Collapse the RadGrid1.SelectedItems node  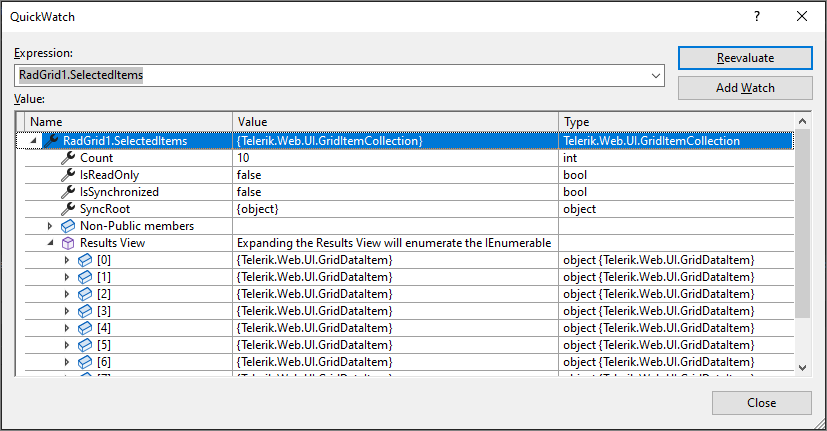click(x=33, y=141)
